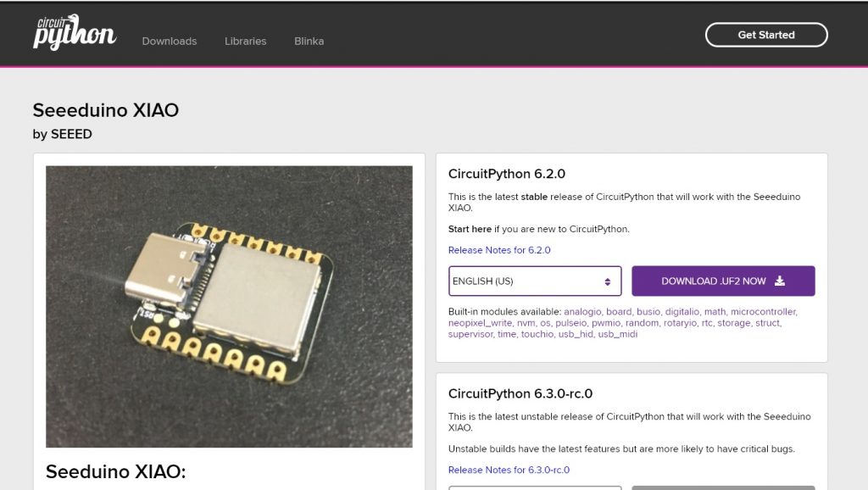
Task: Open the rtc module link
Action: pos(707,323)
